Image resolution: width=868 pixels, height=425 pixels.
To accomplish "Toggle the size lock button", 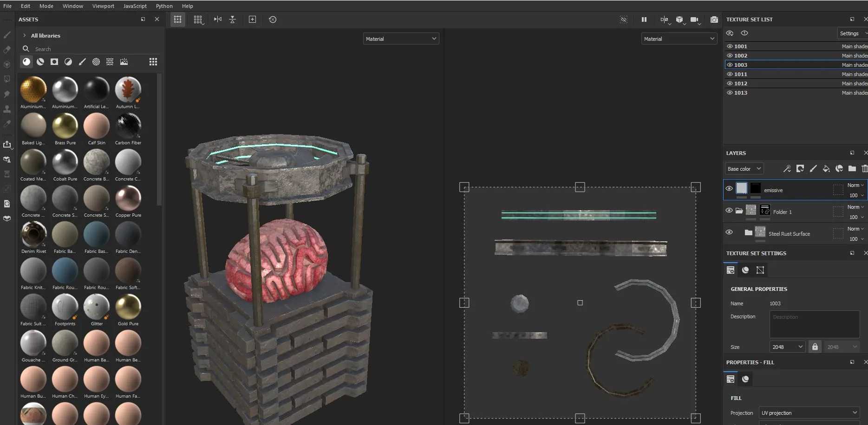I will coord(815,347).
